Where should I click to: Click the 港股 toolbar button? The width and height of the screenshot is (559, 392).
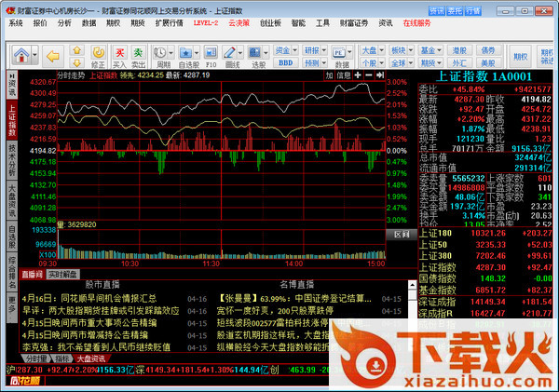click(459, 50)
